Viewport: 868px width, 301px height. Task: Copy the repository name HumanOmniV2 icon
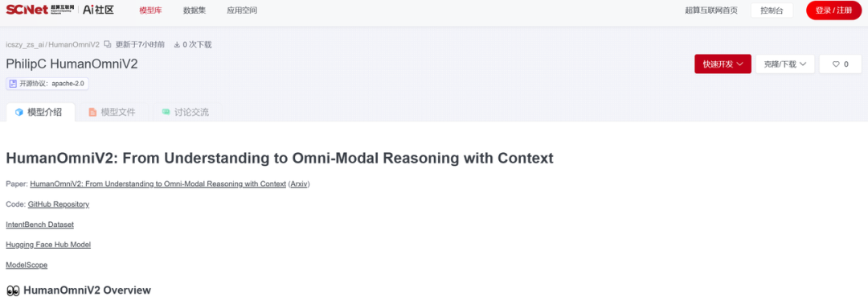pos(108,44)
